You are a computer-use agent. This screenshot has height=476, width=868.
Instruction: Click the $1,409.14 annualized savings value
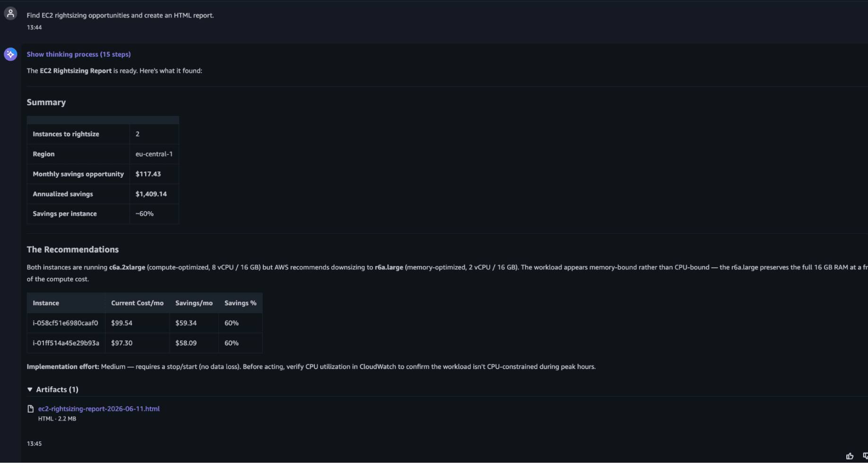pyautogui.click(x=151, y=194)
